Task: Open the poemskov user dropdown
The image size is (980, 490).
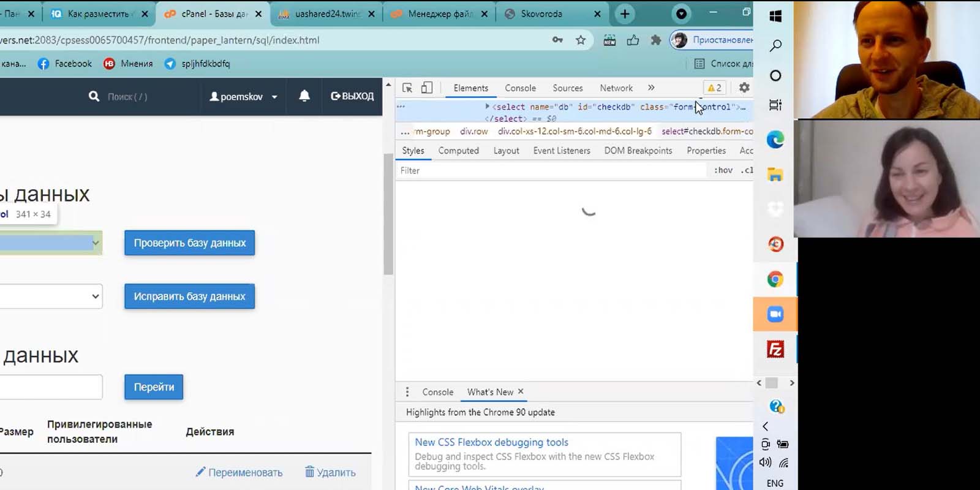Action: point(244,97)
